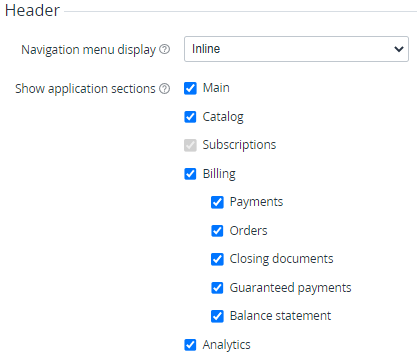417x360 pixels.
Task: Click the Header section title
Action: [32, 10]
